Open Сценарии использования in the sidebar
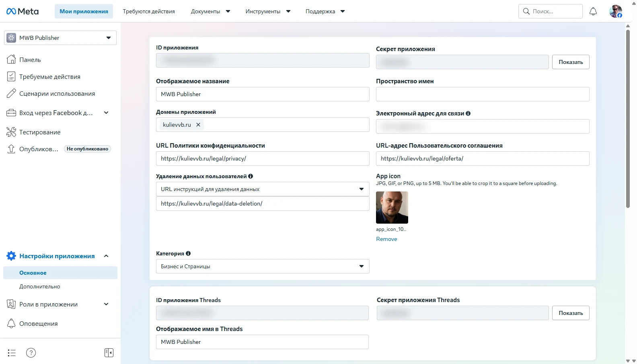 coord(57,93)
